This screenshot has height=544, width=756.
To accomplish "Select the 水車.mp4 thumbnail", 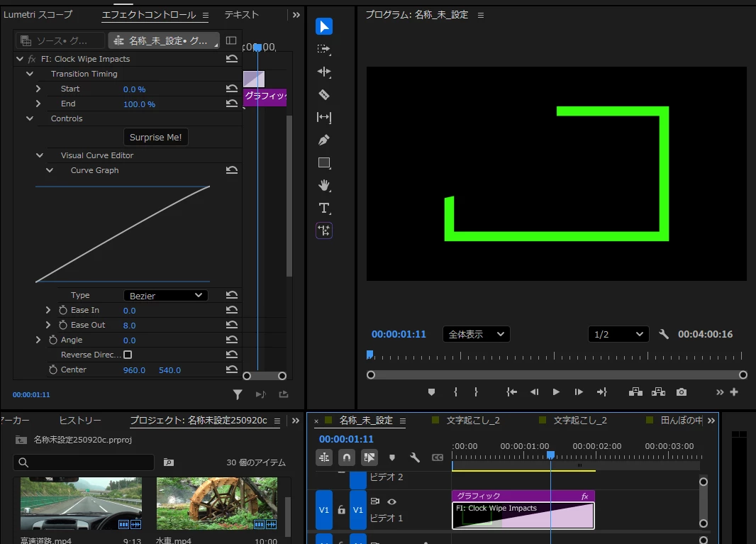I will click(217, 504).
